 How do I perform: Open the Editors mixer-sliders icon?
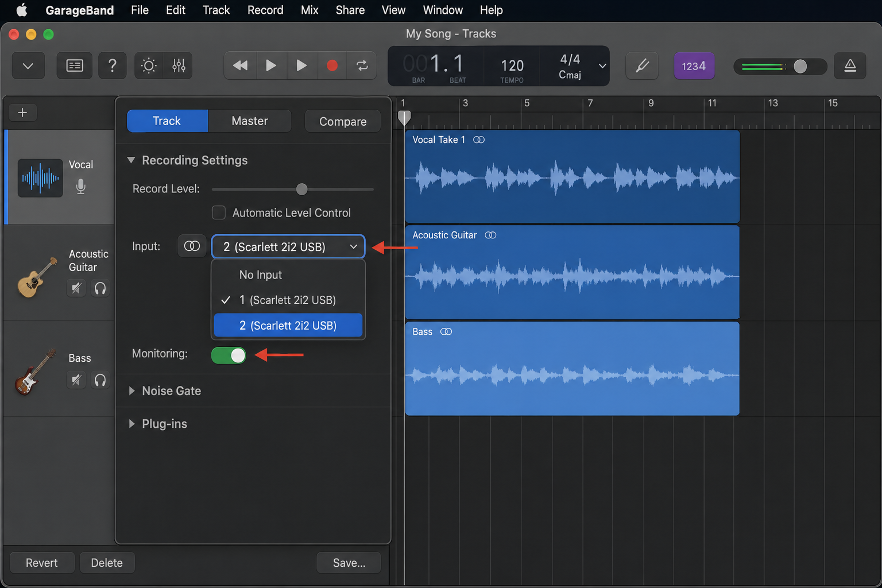coord(179,66)
